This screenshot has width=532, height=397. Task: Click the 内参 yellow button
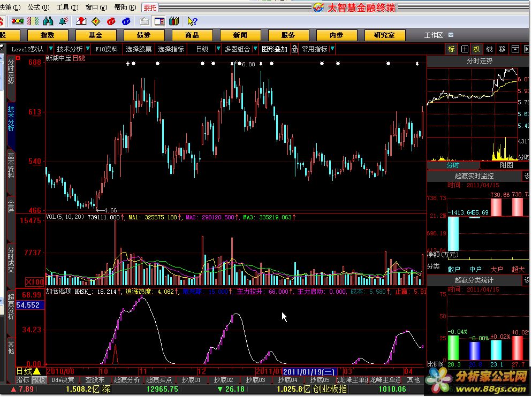[x=337, y=35]
